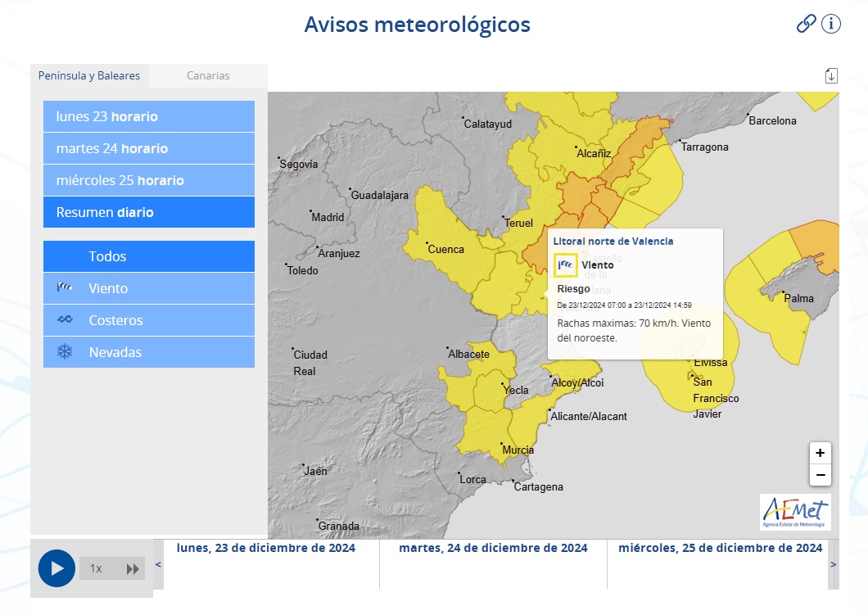Click the fast-forward speed control arrows
The image size is (868, 615).
point(132,568)
